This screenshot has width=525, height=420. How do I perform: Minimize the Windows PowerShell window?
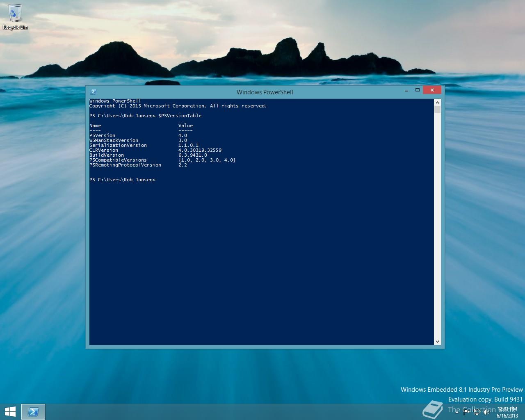tap(406, 90)
